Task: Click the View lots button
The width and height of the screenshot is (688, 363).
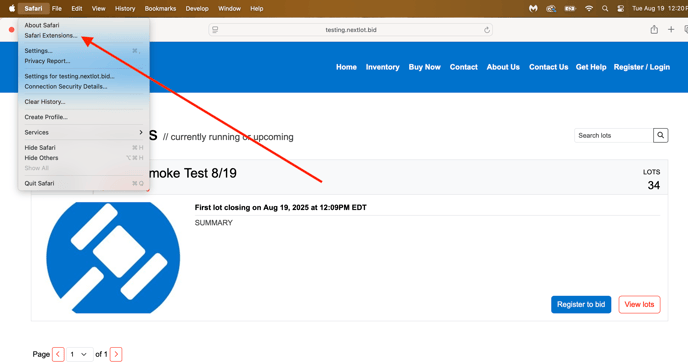Action: (639, 304)
